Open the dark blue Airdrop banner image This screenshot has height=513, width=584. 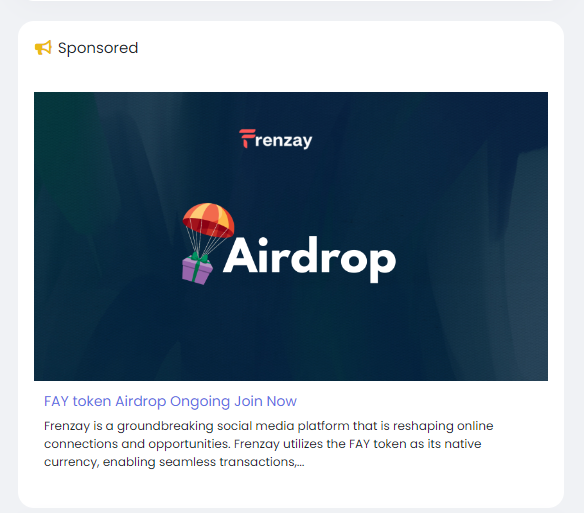291,236
